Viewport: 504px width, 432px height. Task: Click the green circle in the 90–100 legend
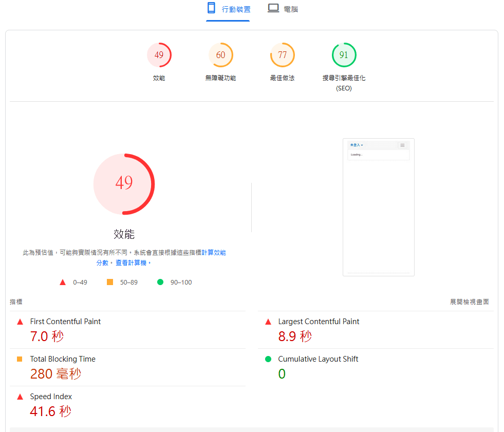[x=160, y=282]
